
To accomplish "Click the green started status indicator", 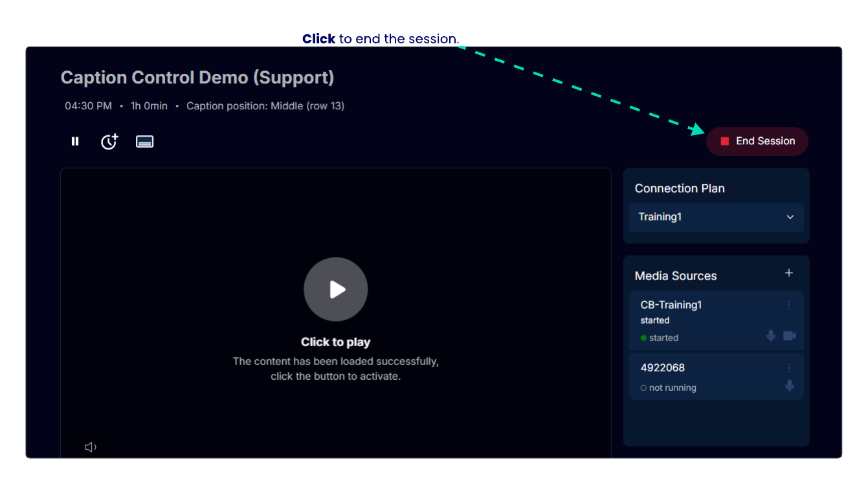I will pyautogui.click(x=660, y=338).
